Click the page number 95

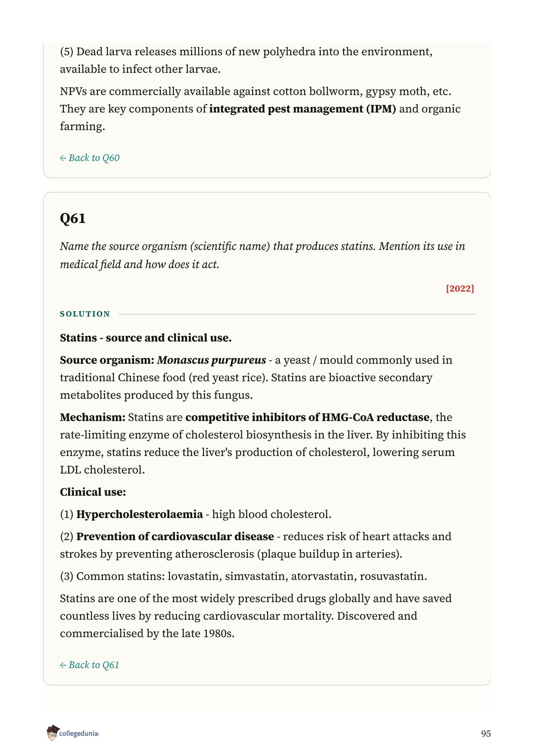[486, 734]
